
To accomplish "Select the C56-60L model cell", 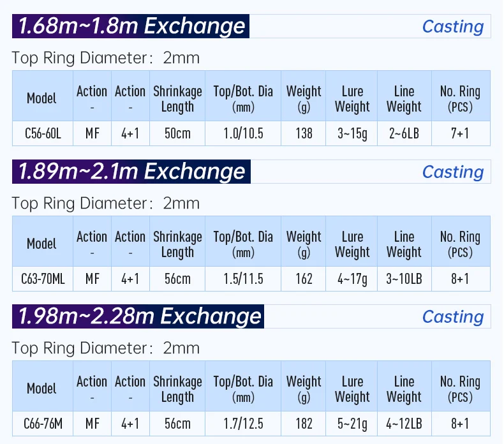I will pos(41,133).
